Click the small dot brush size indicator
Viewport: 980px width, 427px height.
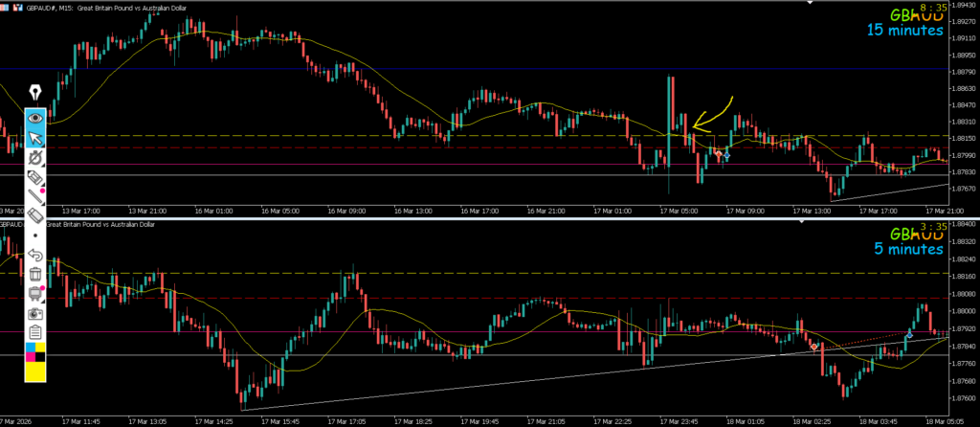click(x=35, y=236)
